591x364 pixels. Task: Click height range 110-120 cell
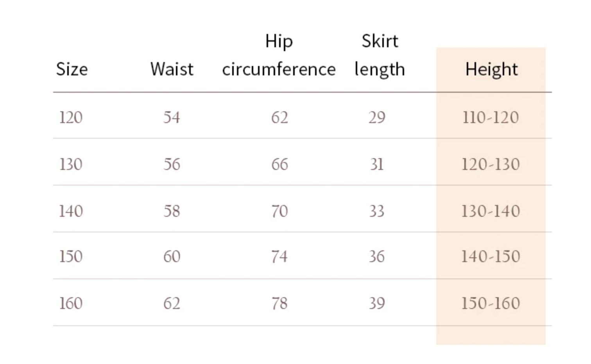(x=491, y=117)
